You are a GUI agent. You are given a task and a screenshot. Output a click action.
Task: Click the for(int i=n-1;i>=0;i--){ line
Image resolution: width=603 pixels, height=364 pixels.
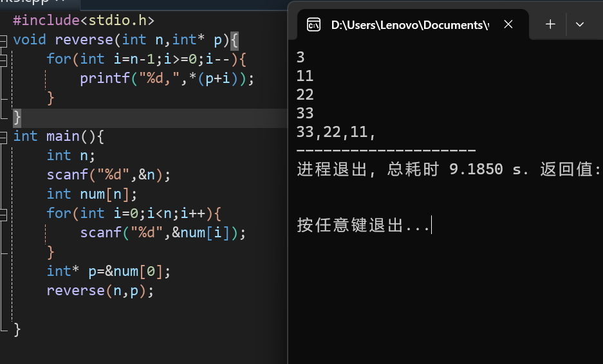point(146,59)
